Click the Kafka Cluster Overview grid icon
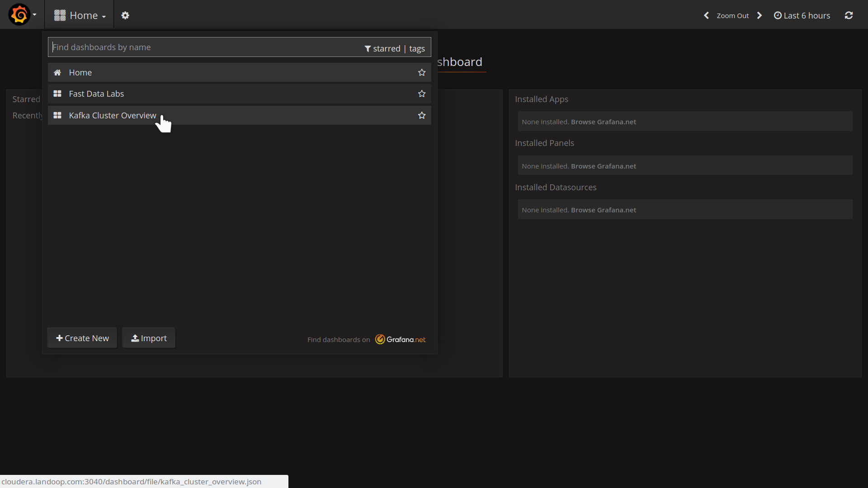The width and height of the screenshot is (868, 488). click(57, 115)
